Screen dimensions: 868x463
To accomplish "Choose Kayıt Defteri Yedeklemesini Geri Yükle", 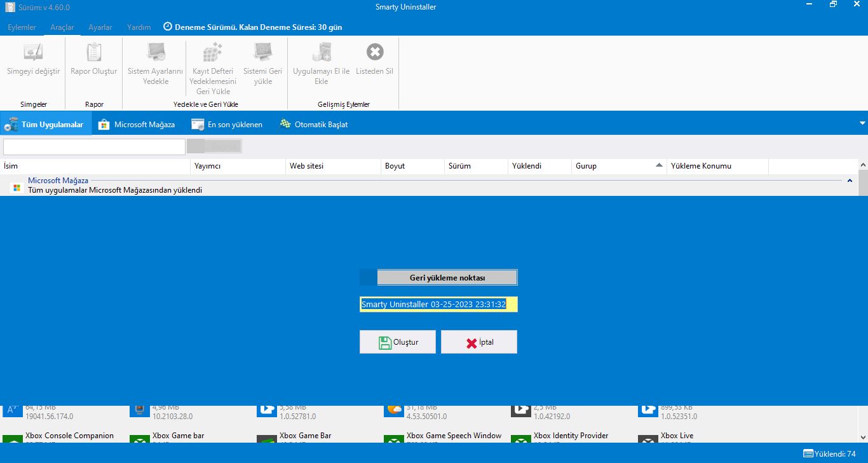I will (x=214, y=69).
